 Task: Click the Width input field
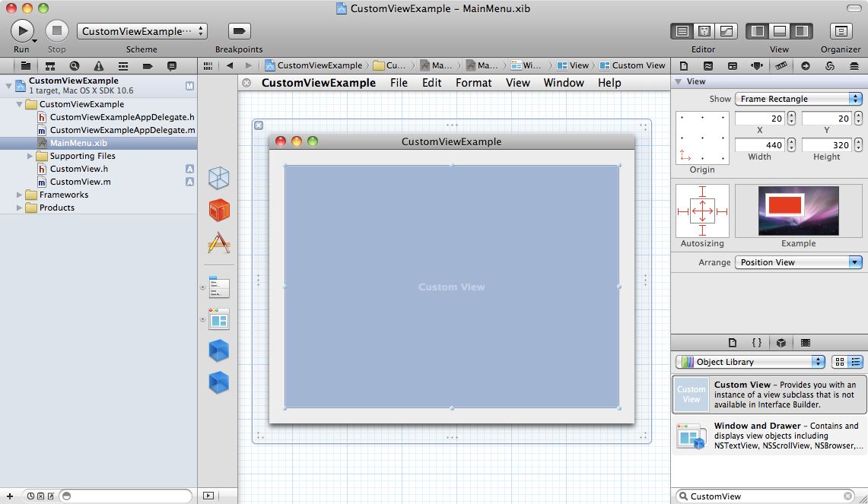click(759, 144)
